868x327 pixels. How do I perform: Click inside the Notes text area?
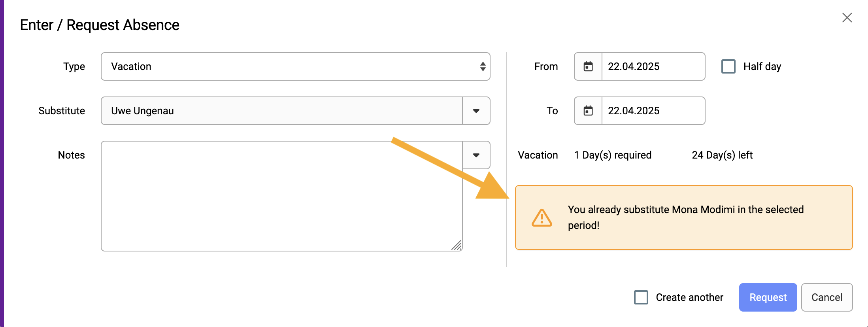[x=282, y=196]
